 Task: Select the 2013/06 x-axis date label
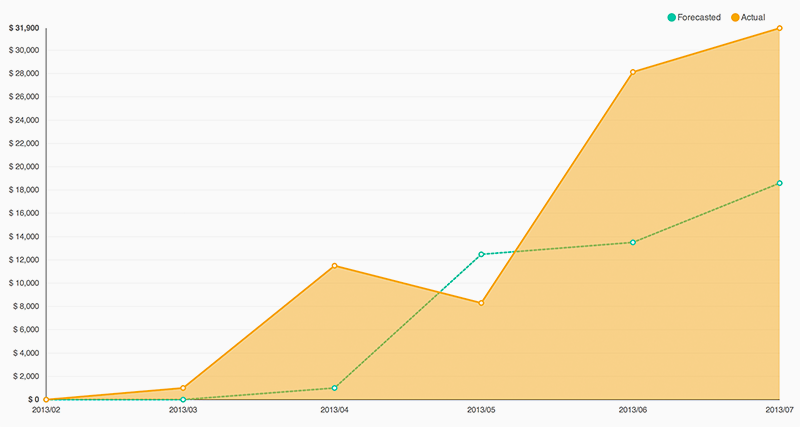pyautogui.click(x=632, y=410)
